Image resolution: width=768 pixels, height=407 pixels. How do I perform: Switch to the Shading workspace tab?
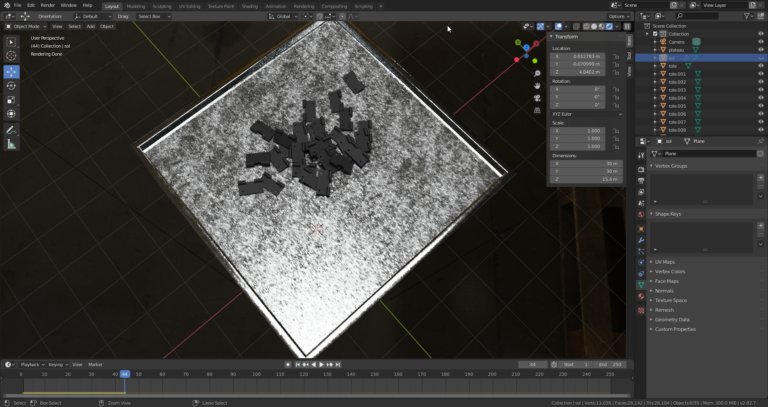coord(250,6)
